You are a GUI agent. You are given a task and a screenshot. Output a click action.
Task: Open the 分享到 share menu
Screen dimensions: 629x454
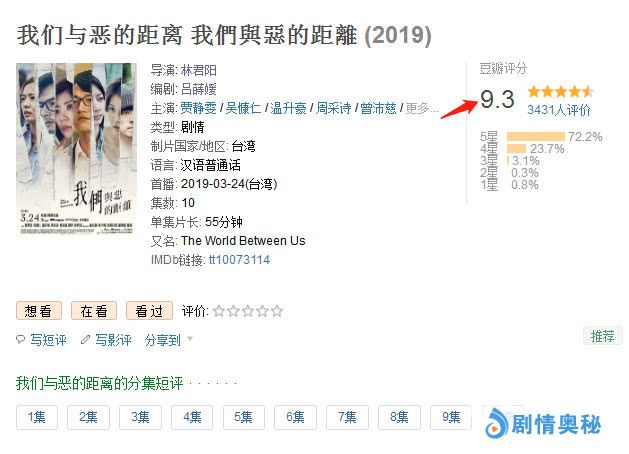tap(163, 340)
